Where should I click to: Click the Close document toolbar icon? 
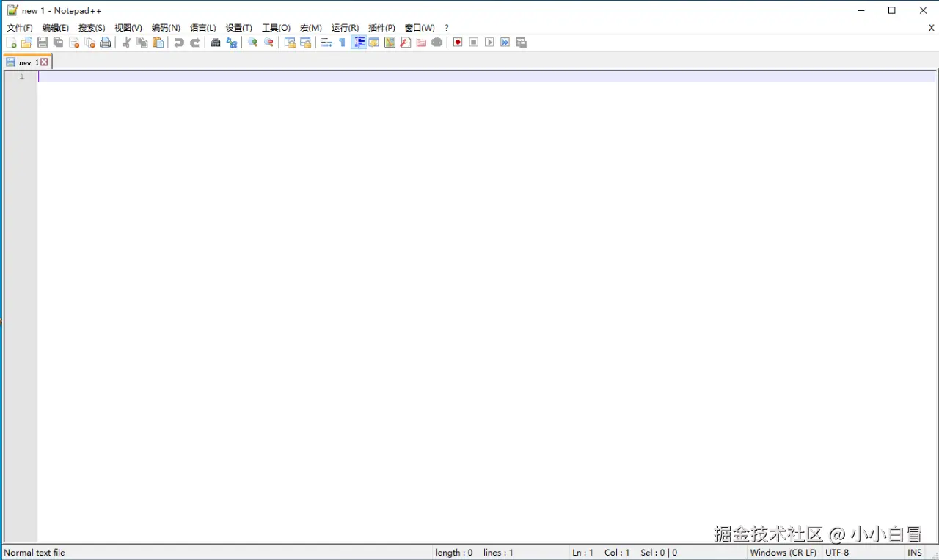(74, 43)
